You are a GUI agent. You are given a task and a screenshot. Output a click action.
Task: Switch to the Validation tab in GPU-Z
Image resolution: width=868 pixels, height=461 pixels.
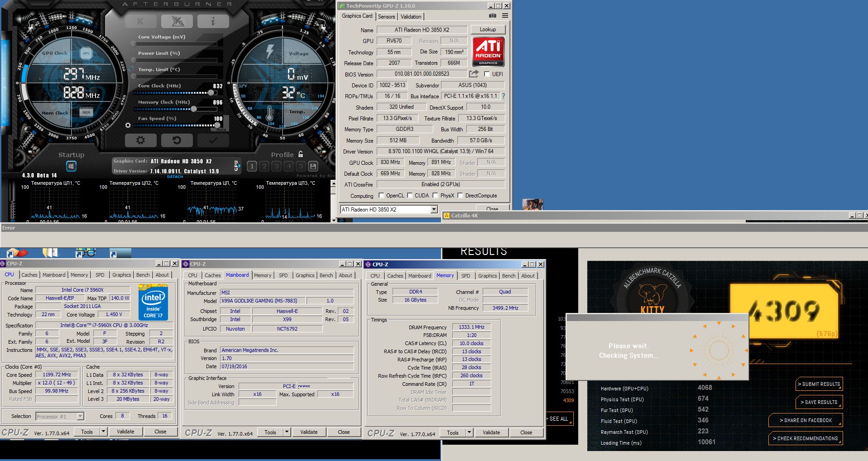411,17
